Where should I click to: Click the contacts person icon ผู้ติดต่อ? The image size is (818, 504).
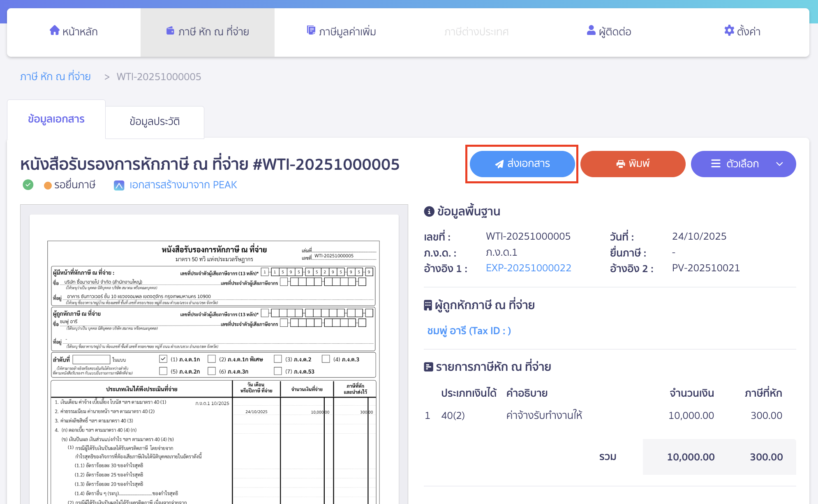click(591, 30)
